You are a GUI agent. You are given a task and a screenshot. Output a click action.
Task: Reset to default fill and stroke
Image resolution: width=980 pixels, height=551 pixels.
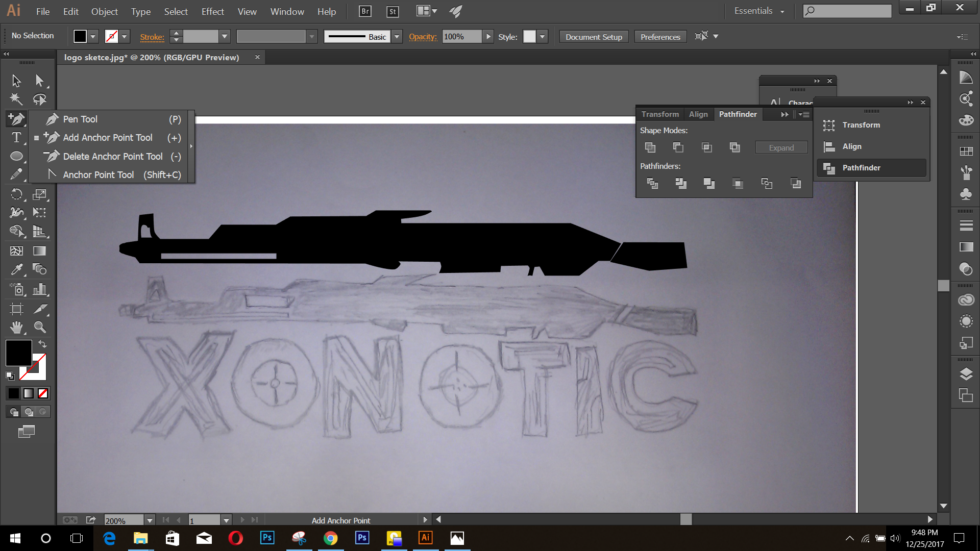[x=10, y=376]
